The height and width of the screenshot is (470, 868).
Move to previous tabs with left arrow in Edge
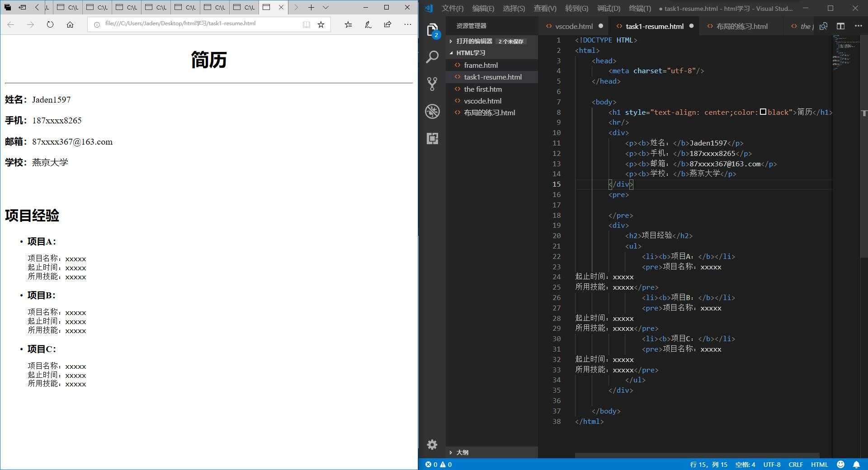(x=37, y=7)
